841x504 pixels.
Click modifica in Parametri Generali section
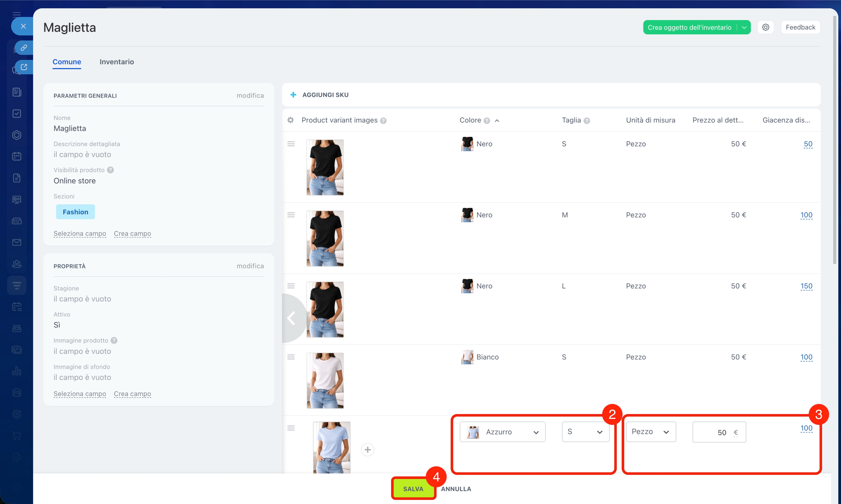[250, 95]
